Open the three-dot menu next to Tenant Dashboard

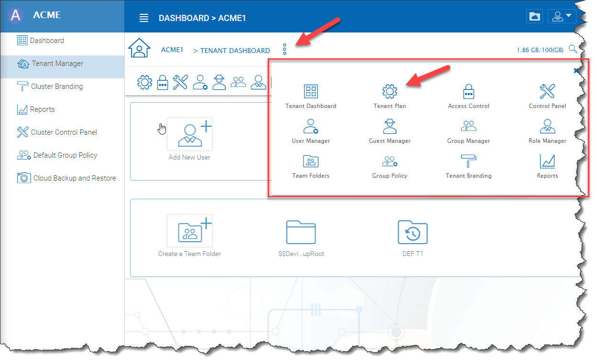coord(284,49)
